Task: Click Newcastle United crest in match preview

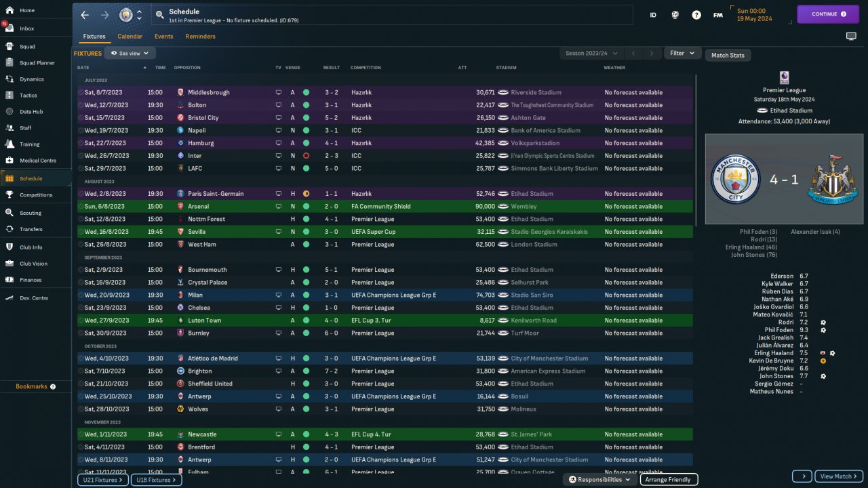Action: tap(832, 179)
